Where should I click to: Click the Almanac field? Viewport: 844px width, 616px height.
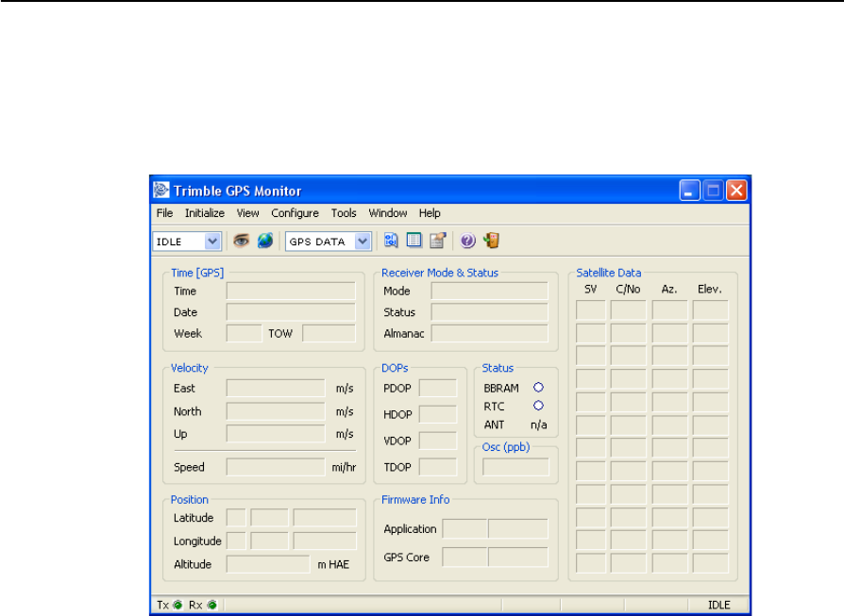click(489, 334)
